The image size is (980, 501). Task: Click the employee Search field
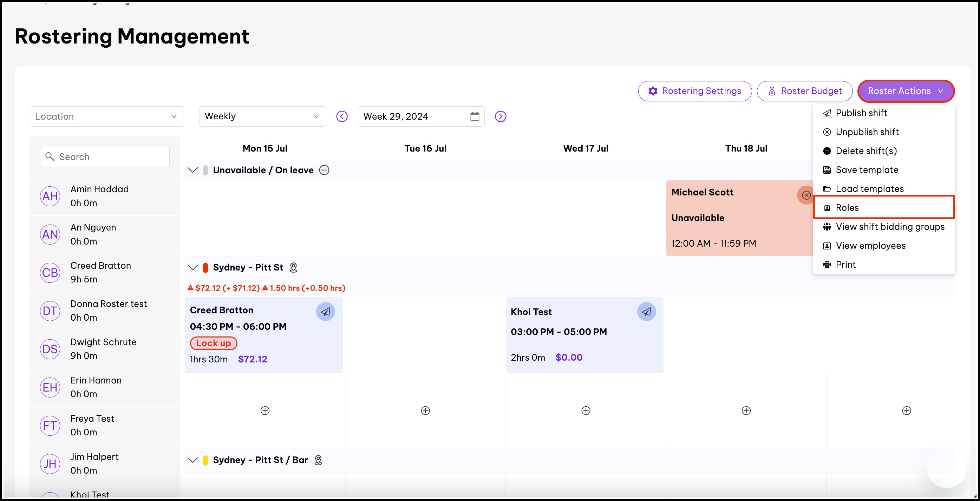pyautogui.click(x=105, y=156)
